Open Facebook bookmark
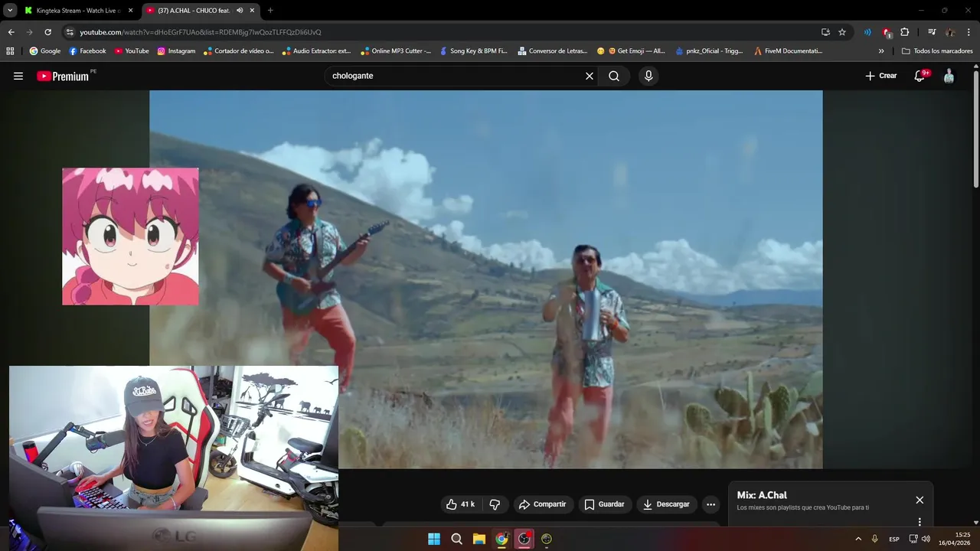980x551 pixels. point(87,51)
